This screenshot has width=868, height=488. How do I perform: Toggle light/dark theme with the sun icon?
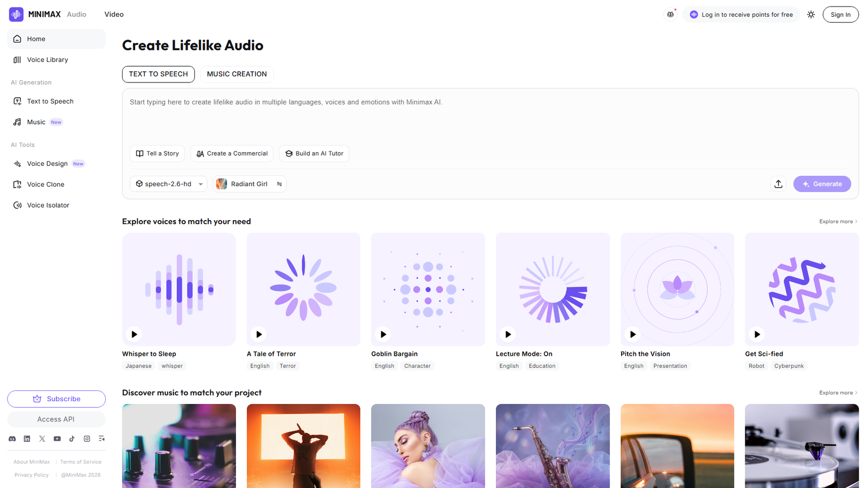pos(810,14)
